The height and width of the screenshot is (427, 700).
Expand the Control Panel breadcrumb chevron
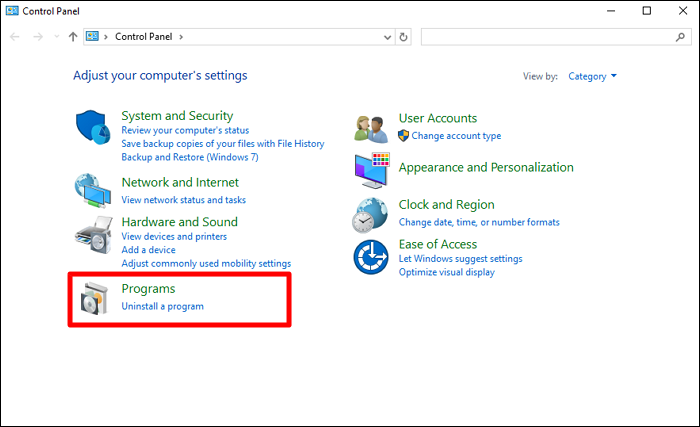point(181,37)
